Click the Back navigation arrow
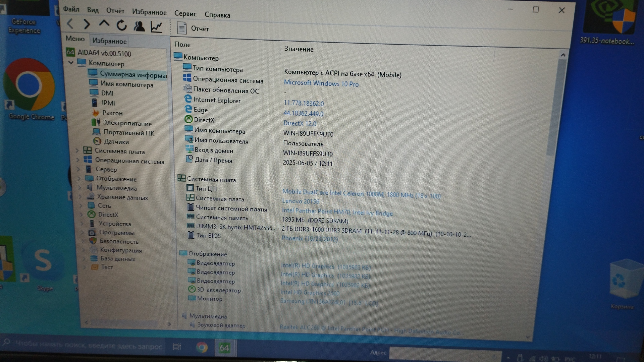The height and width of the screenshot is (362, 644). [x=70, y=24]
